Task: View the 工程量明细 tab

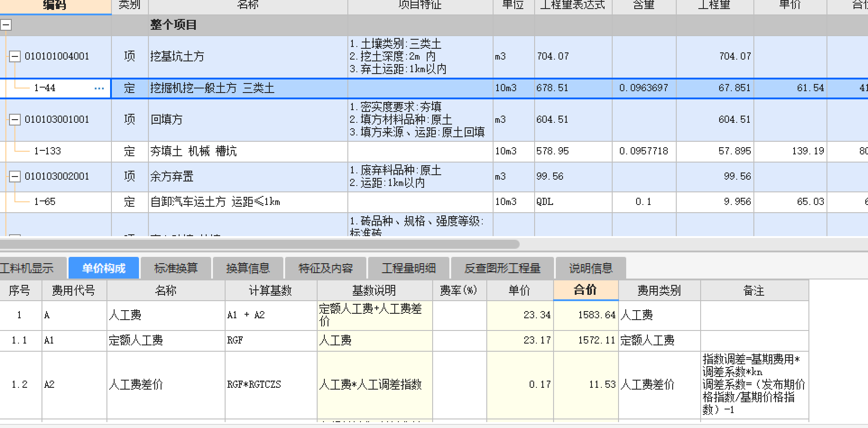Action: point(408,268)
